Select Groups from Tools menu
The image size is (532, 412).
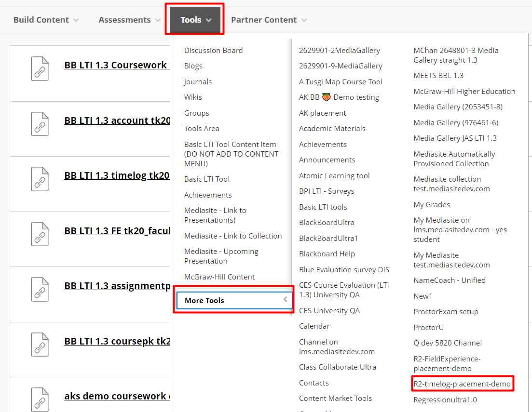point(197,113)
